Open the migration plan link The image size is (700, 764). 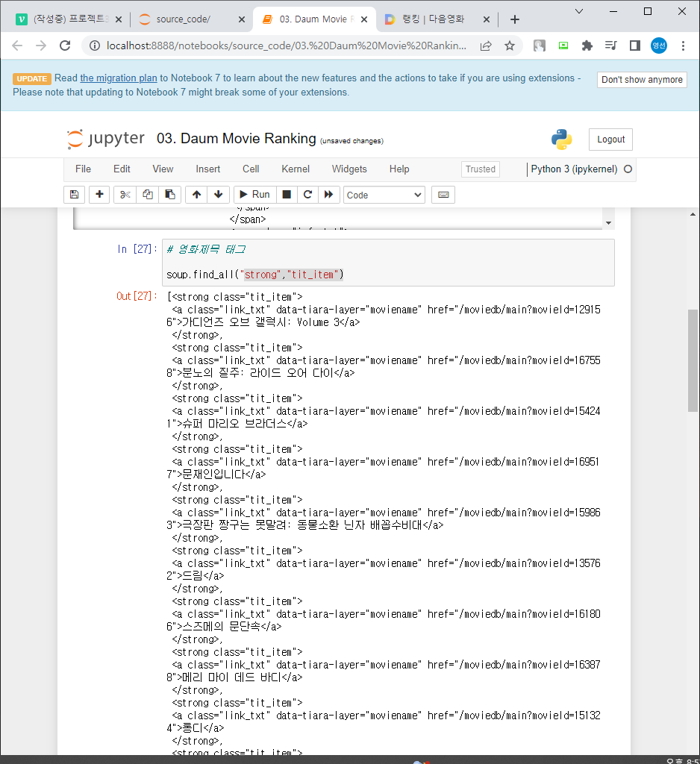pyautogui.click(x=119, y=78)
